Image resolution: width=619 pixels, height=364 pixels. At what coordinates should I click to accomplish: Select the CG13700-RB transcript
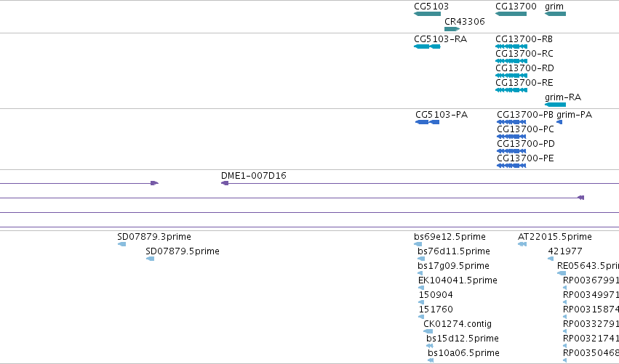[524, 39]
